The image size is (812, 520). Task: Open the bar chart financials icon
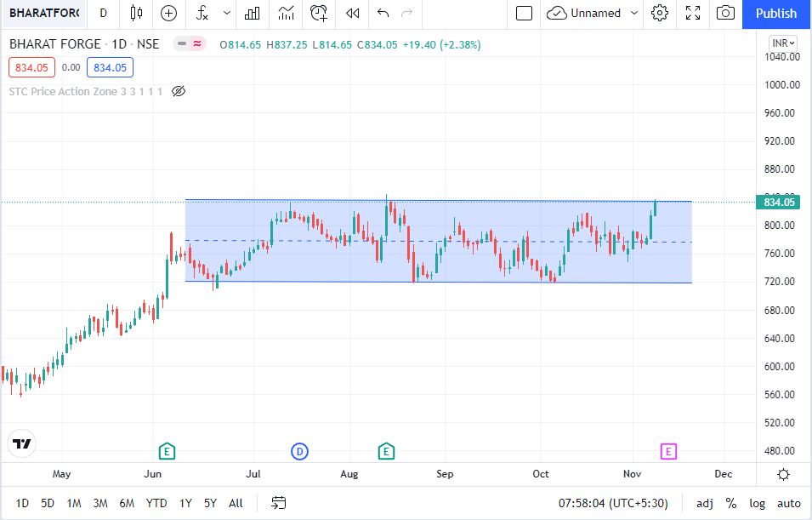tap(253, 13)
